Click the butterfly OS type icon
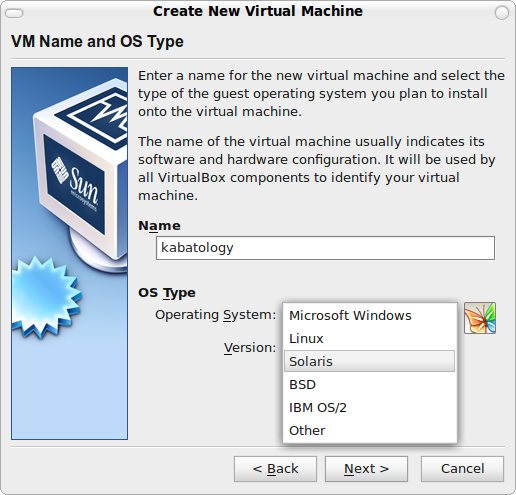This screenshot has width=516, height=495. [x=480, y=318]
